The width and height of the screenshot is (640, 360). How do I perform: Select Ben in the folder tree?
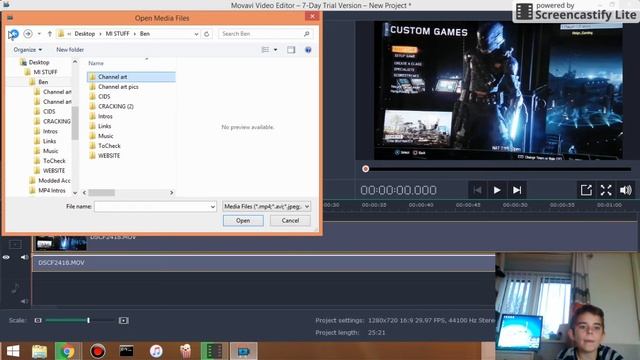point(43,82)
